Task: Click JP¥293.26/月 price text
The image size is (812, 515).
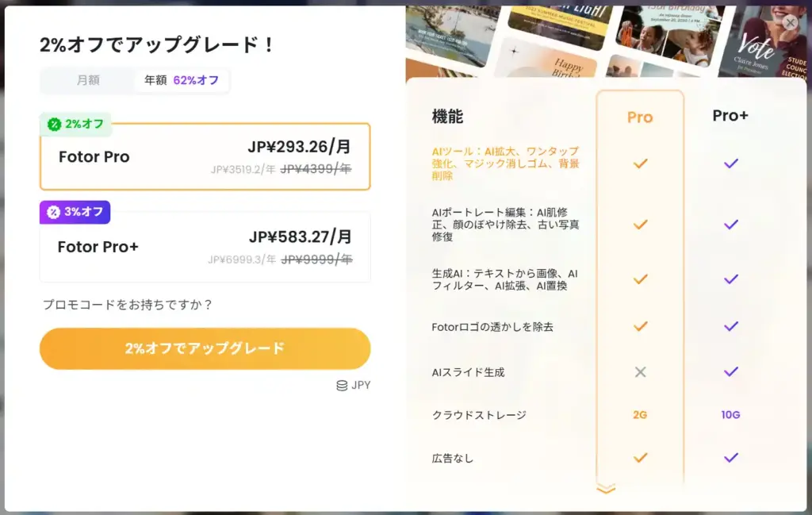Action: [299, 147]
